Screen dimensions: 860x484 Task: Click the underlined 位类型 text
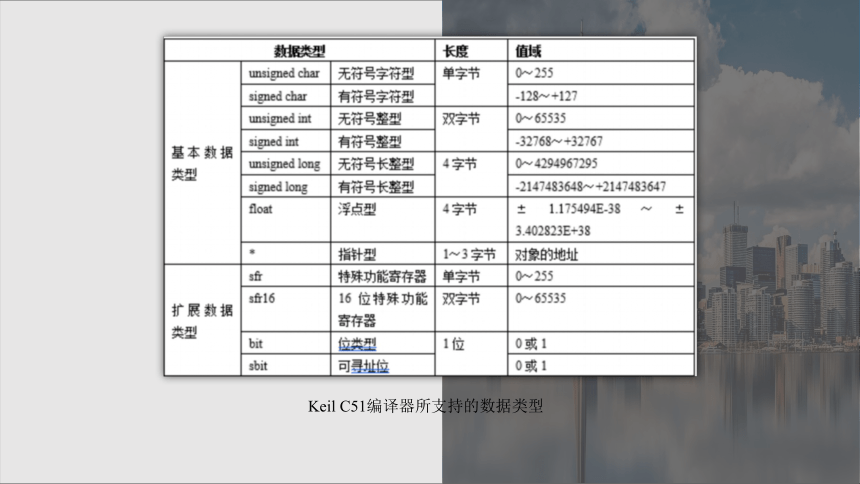coord(357,344)
